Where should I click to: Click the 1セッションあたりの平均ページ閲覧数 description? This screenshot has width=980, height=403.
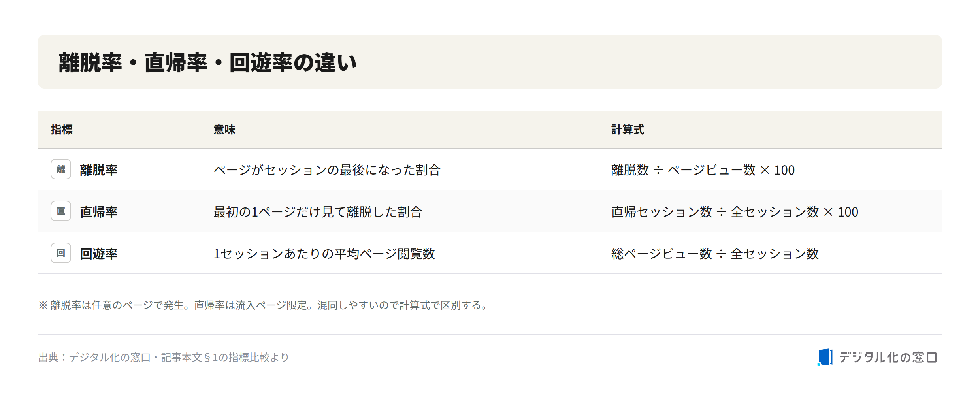tap(324, 254)
